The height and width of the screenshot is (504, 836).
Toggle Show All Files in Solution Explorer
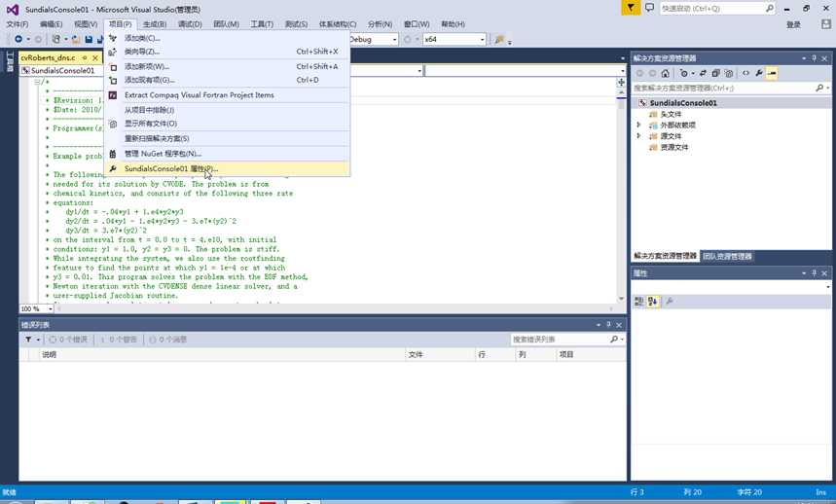[x=729, y=74]
